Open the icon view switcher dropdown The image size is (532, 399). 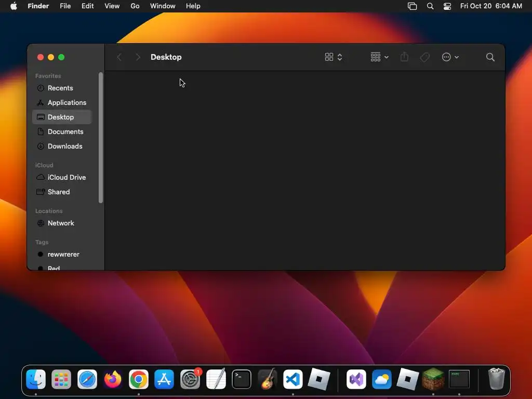334,57
